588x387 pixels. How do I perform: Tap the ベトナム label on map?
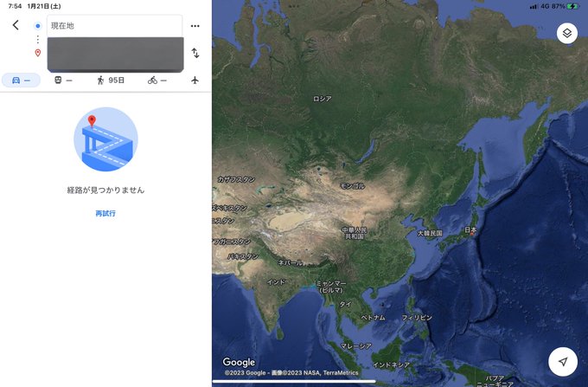pos(373,318)
